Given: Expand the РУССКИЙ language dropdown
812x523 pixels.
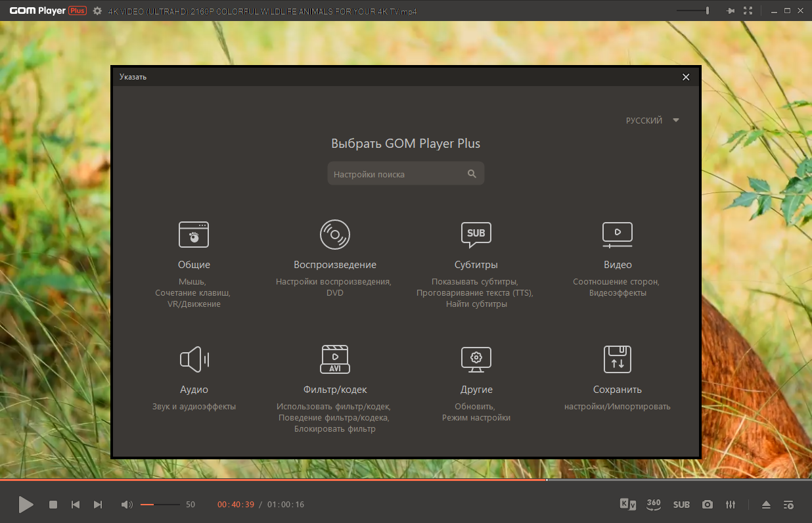Looking at the screenshot, I should (x=652, y=120).
